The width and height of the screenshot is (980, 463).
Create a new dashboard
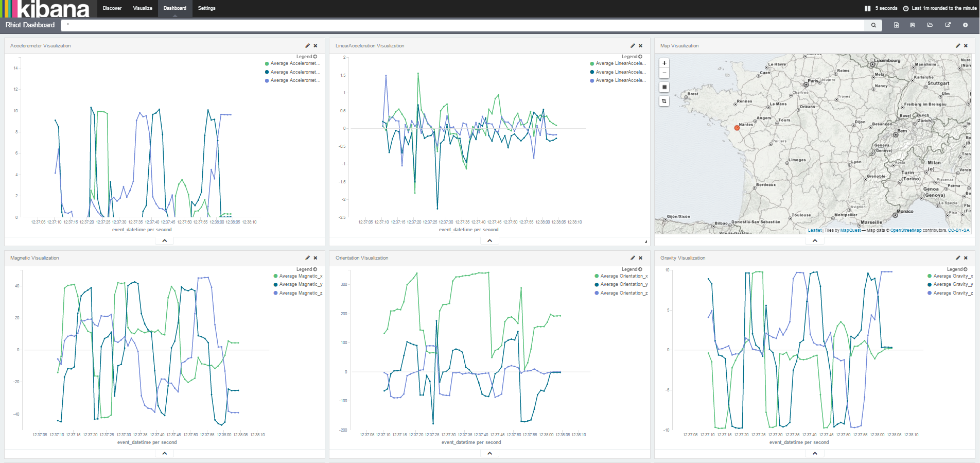pyautogui.click(x=897, y=25)
